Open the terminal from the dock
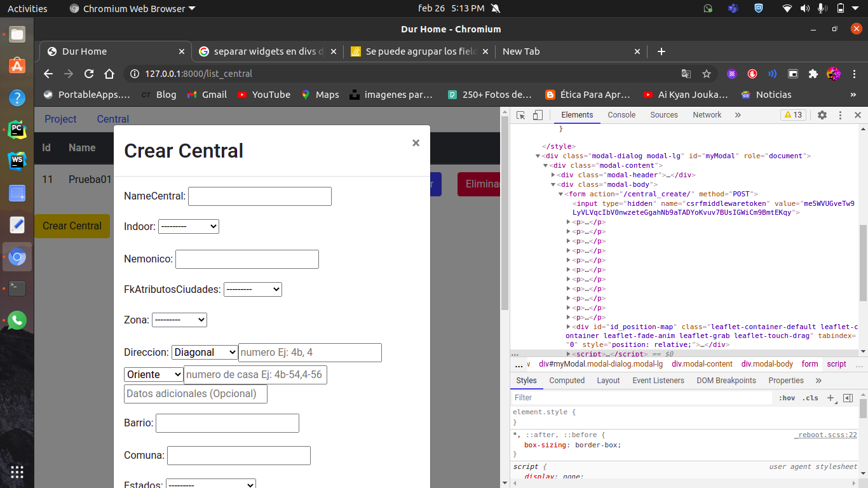This screenshot has height=488, width=868. point(17,288)
